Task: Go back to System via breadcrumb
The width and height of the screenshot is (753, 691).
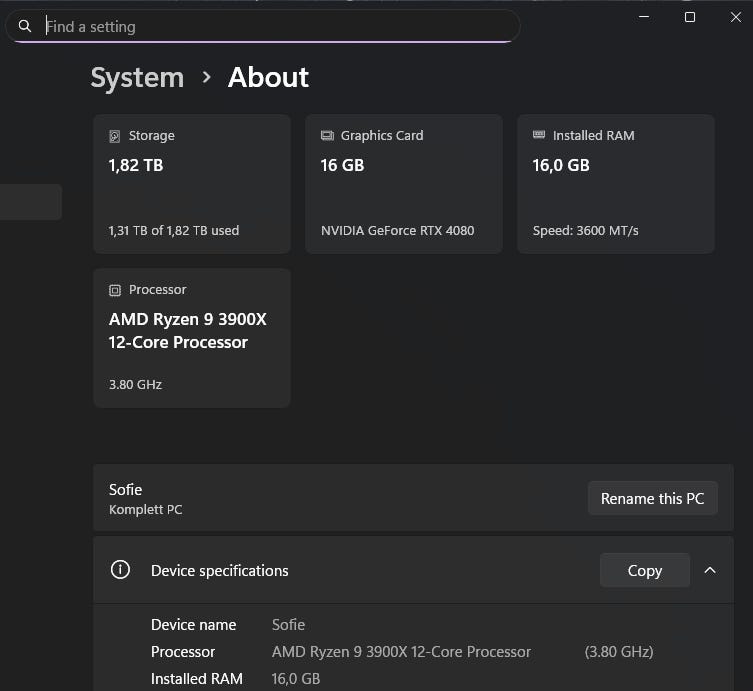Action: pyautogui.click(x=137, y=77)
